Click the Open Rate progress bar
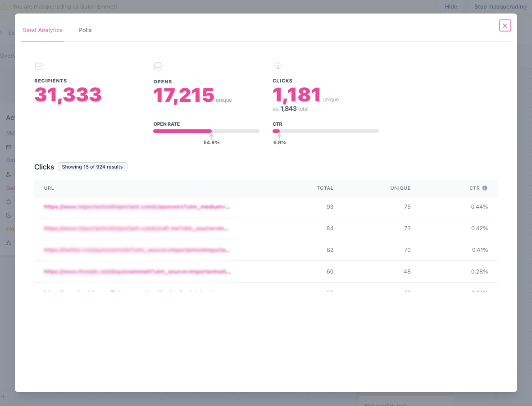The image size is (532, 406). point(206,131)
